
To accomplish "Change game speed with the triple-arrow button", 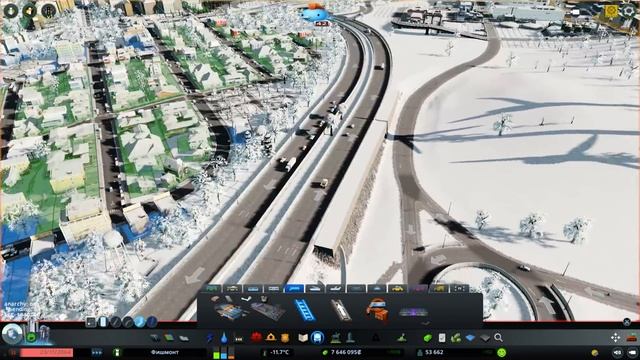I will (97, 352).
